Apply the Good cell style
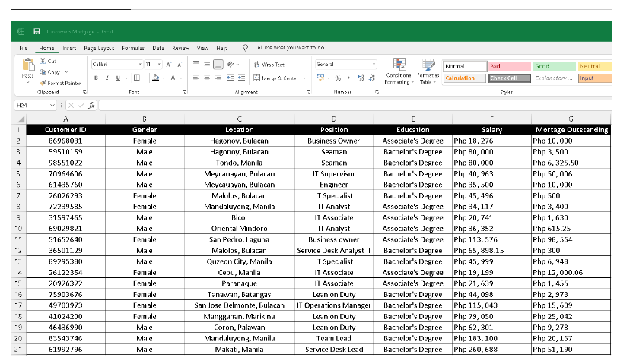The height and width of the screenshot is (364, 617). [554, 66]
